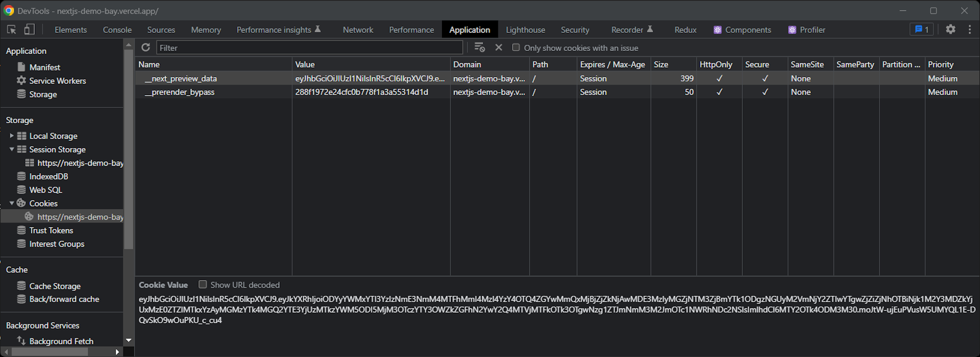The width and height of the screenshot is (980, 357).
Task: Select Session Storage grid icon
Action: click(x=22, y=149)
